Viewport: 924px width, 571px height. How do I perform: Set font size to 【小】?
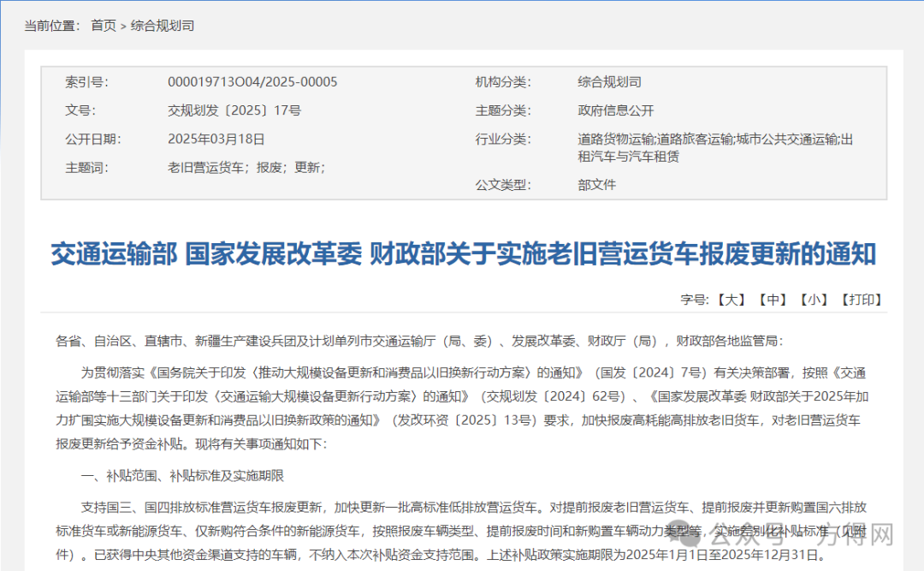click(814, 300)
